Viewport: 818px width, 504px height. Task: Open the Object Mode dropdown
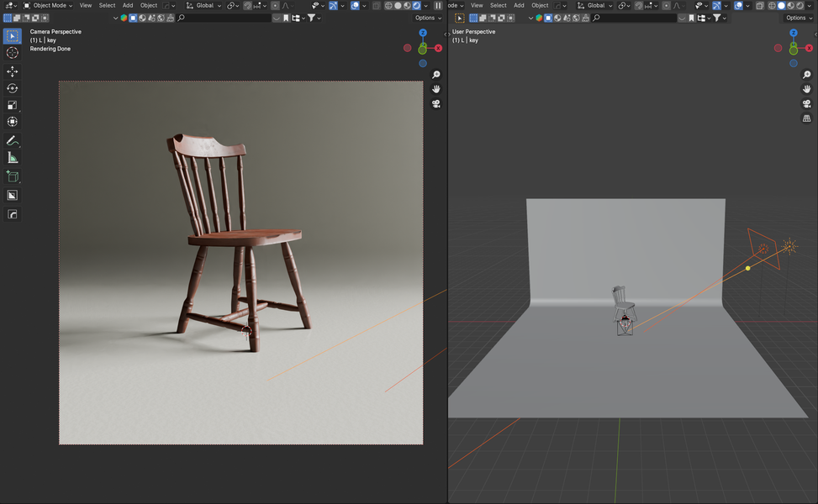(47, 5)
